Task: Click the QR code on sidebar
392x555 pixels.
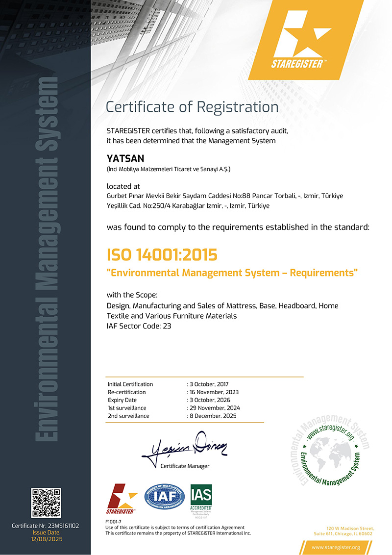Action: (46, 503)
